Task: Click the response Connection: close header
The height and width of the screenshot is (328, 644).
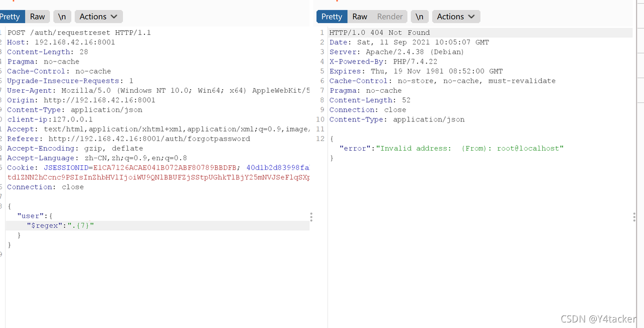Action: tap(367, 110)
